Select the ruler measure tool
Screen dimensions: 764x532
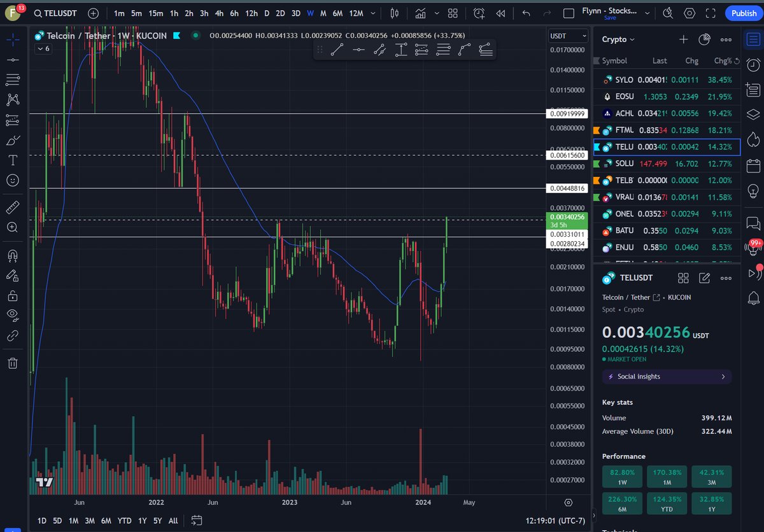coord(12,207)
